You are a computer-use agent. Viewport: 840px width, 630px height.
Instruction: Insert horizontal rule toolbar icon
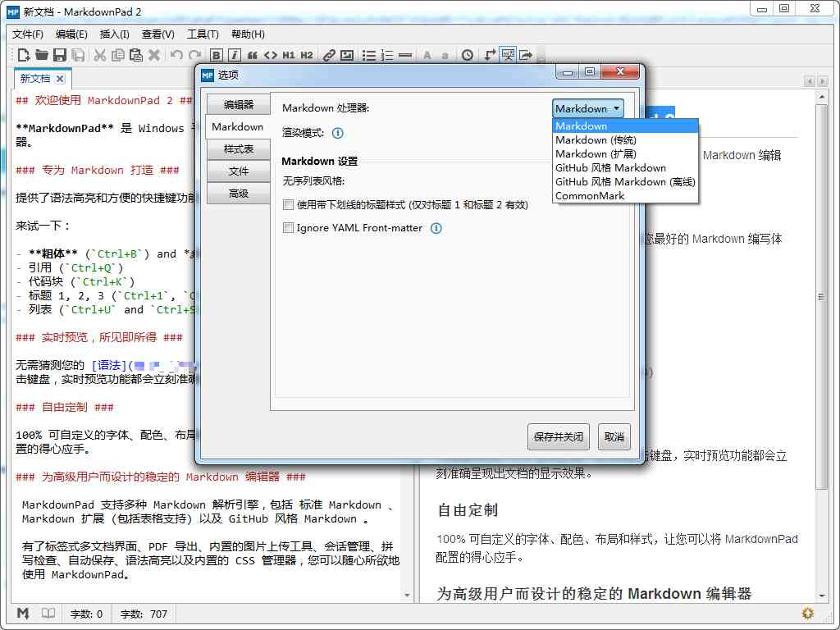click(405, 55)
